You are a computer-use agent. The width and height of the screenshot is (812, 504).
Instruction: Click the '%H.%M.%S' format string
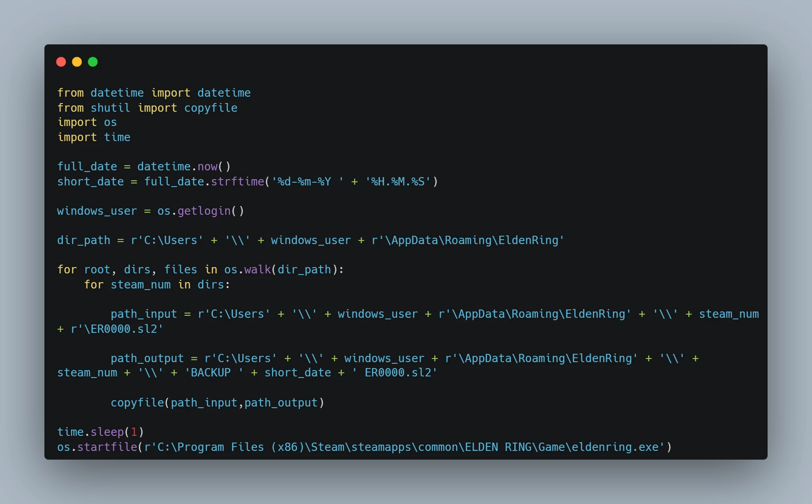tap(398, 181)
